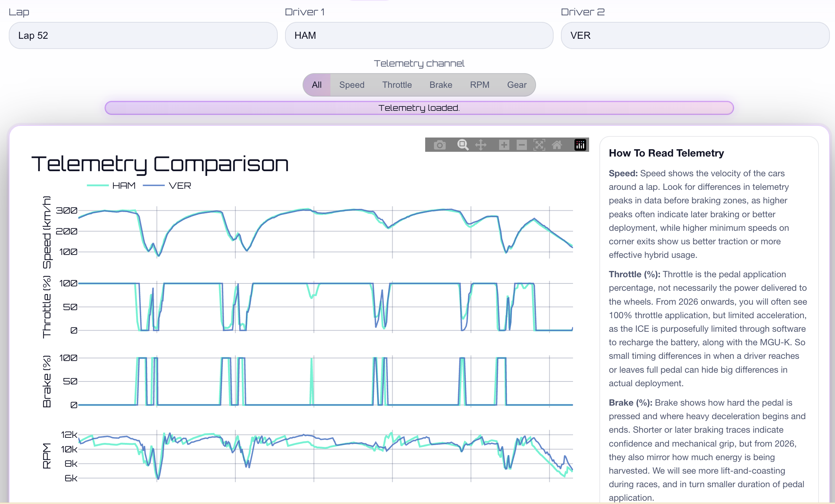Zoom in on the telemetry chart

pos(504,144)
